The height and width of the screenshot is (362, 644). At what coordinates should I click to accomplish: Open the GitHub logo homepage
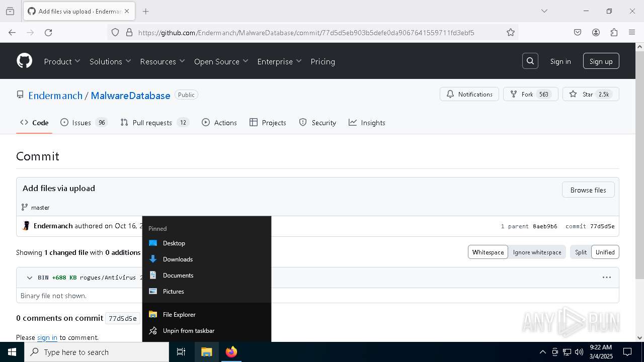[24, 61]
